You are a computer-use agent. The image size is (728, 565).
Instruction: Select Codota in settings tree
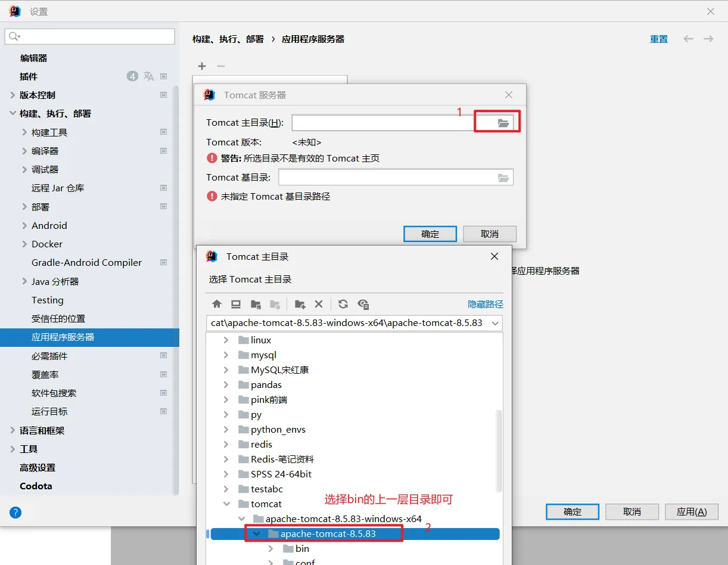pos(36,486)
